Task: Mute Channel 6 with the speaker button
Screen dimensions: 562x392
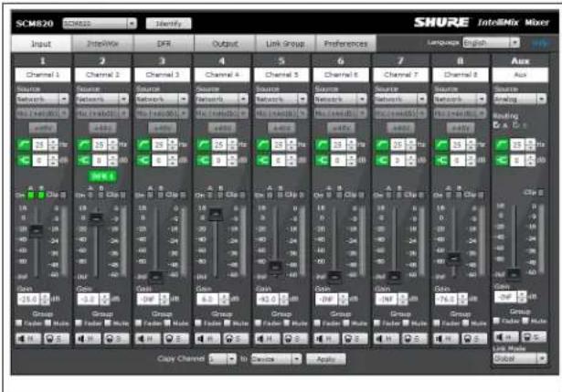Action: (x=326, y=338)
